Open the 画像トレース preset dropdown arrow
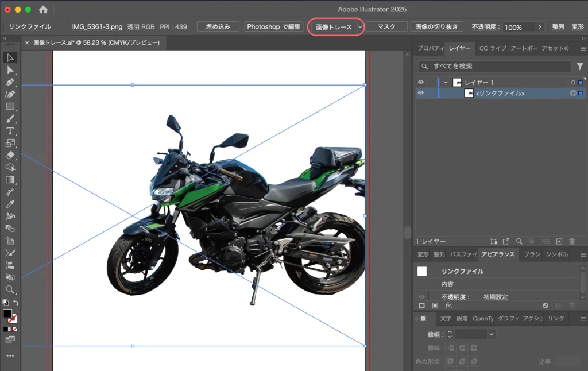 coord(360,27)
